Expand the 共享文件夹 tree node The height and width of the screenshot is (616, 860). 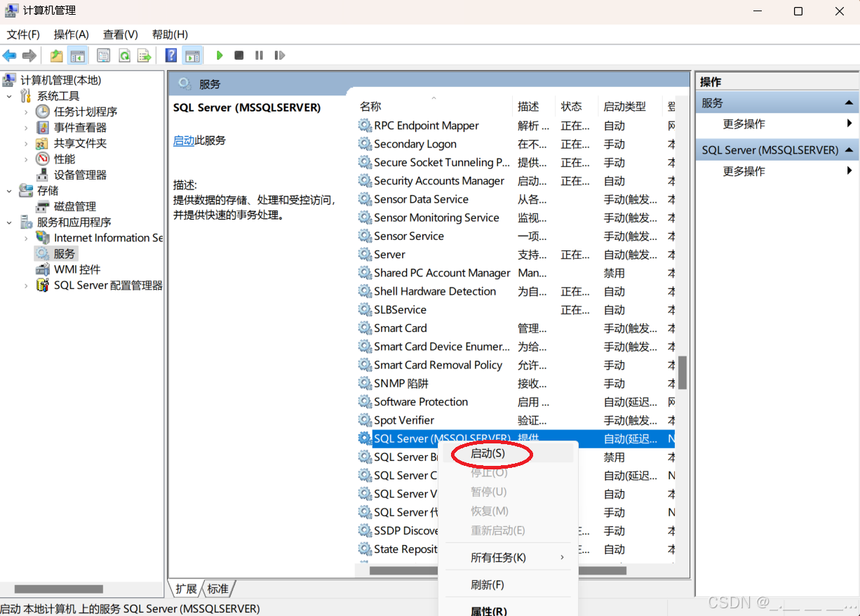[x=26, y=143]
